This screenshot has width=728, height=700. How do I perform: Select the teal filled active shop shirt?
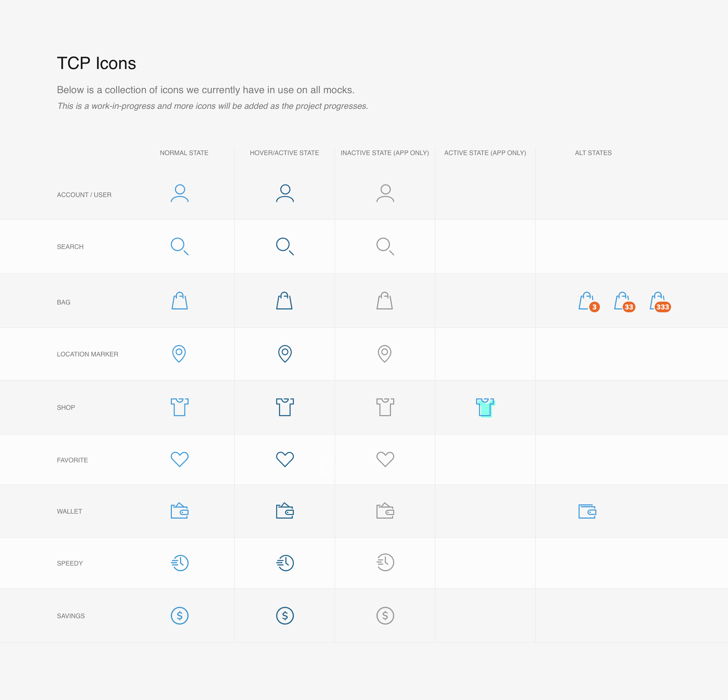point(485,407)
